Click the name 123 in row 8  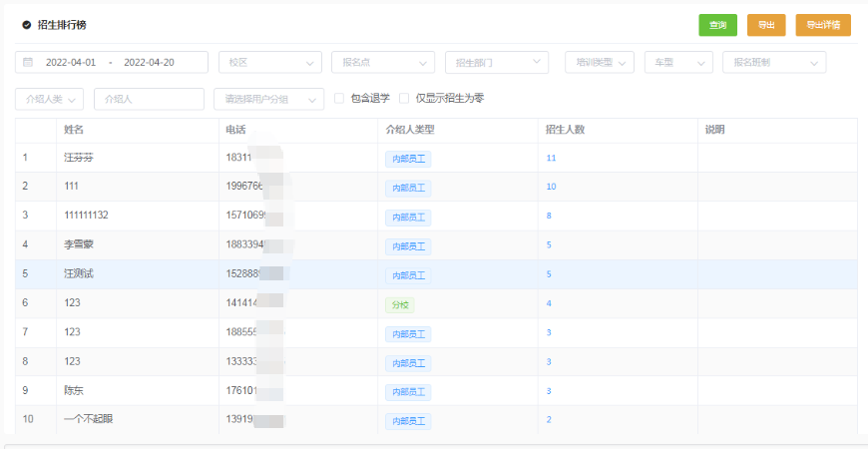72,361
